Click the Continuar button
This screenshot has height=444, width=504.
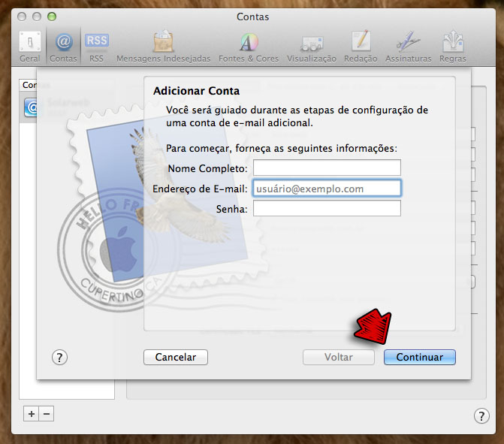point(419,357)
